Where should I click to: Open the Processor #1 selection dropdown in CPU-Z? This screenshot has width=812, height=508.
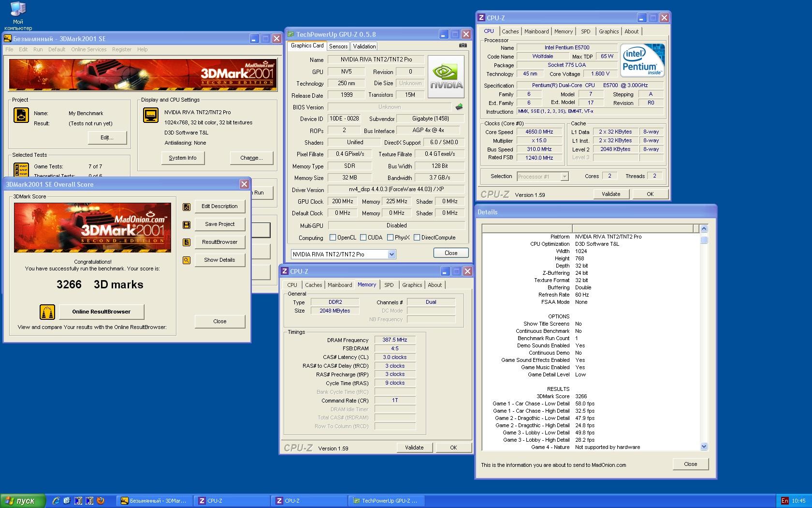pyautogui.click(x=564, y=177)
